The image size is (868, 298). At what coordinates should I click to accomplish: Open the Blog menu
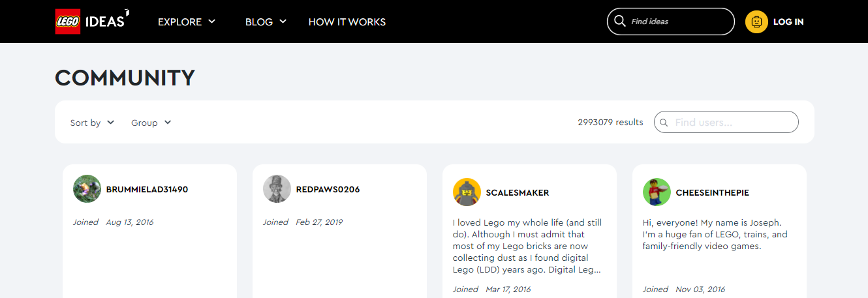tap(266, 22)
